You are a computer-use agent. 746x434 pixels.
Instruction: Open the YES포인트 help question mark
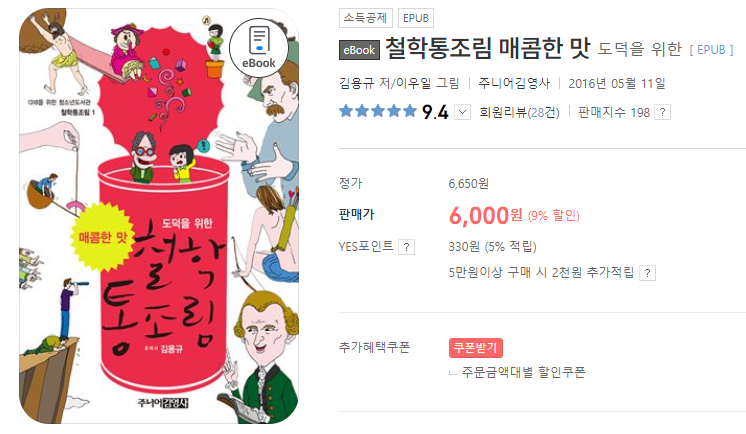click(x=406, y=247)
